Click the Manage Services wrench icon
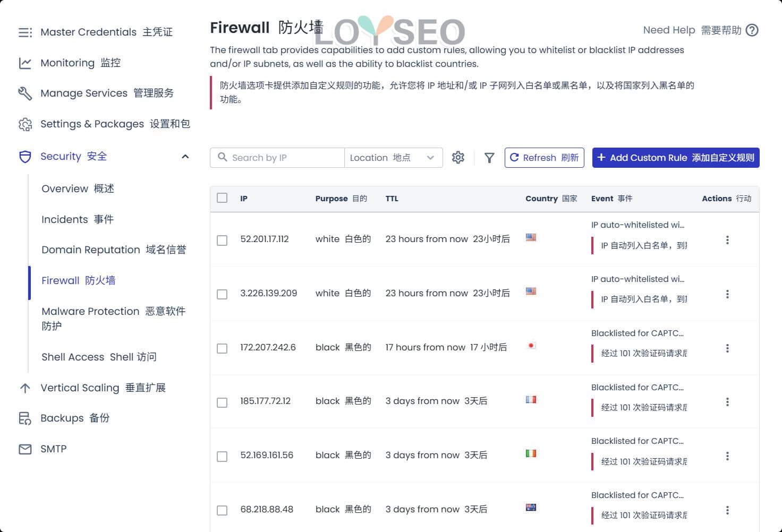This screenshot has height=532, width=782. [25, 93]
